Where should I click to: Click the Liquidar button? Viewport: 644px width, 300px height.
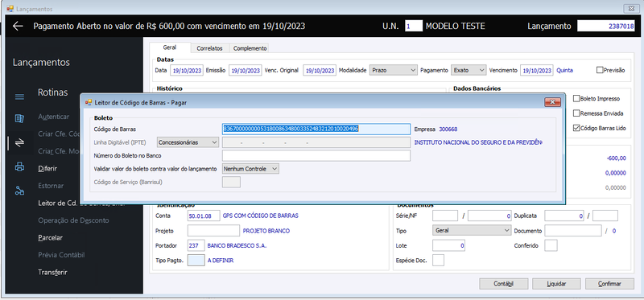(556, 284)
